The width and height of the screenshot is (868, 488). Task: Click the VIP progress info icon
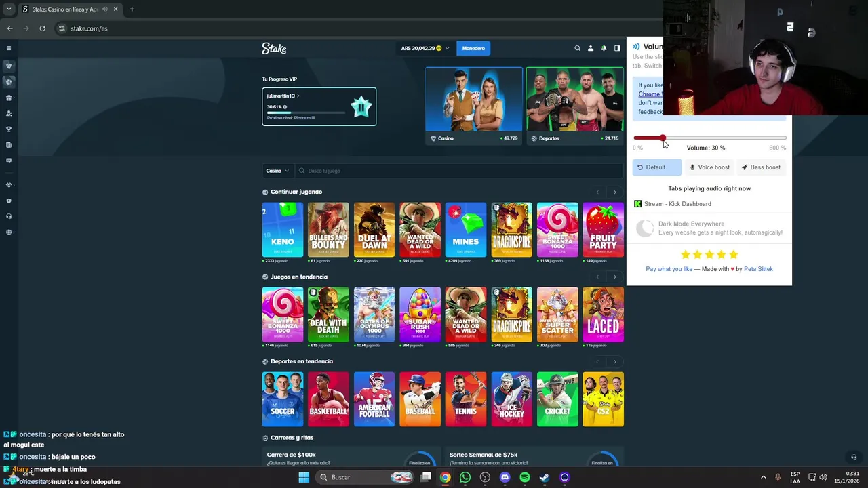[285, 107]
